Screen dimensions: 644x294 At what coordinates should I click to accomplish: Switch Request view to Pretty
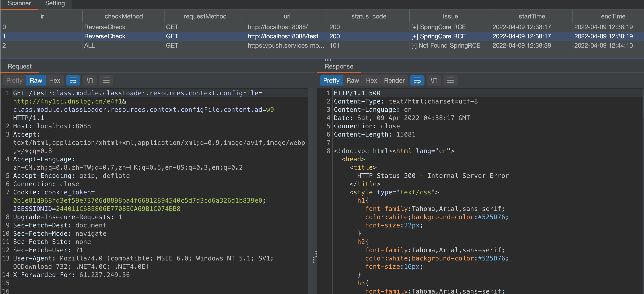[14, 80]
